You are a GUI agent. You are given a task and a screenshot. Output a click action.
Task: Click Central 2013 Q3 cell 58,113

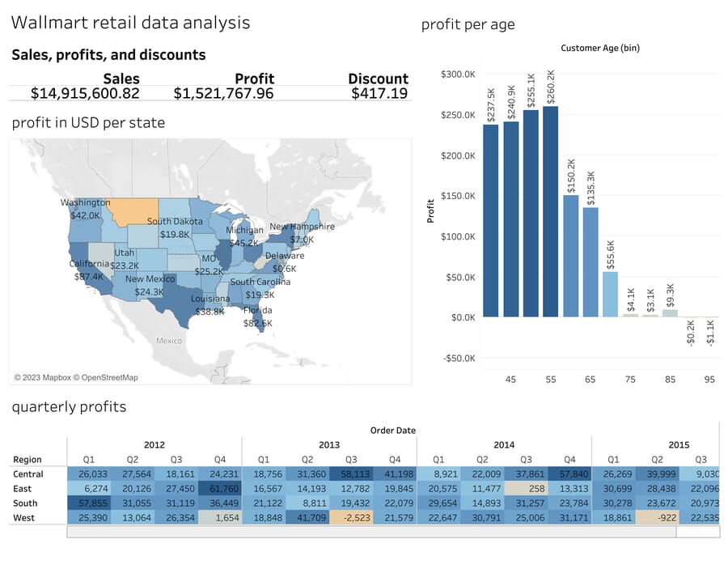pos(351,474)
